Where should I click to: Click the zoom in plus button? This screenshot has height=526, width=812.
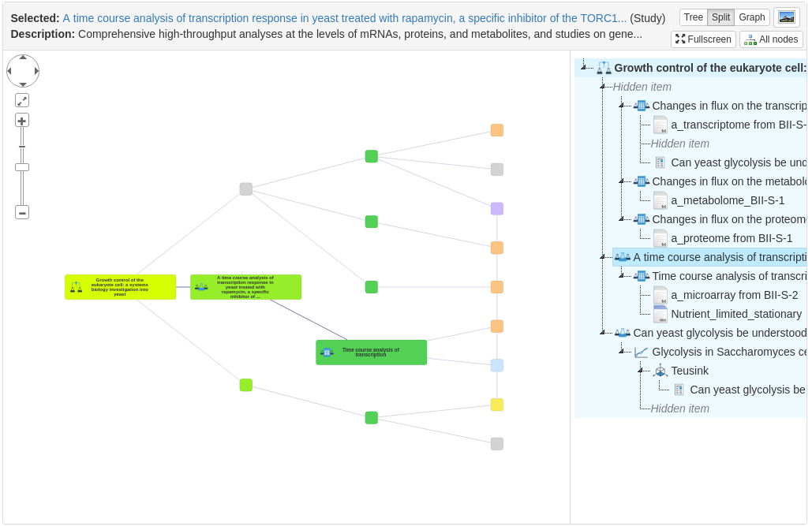[x=22, y=121]
